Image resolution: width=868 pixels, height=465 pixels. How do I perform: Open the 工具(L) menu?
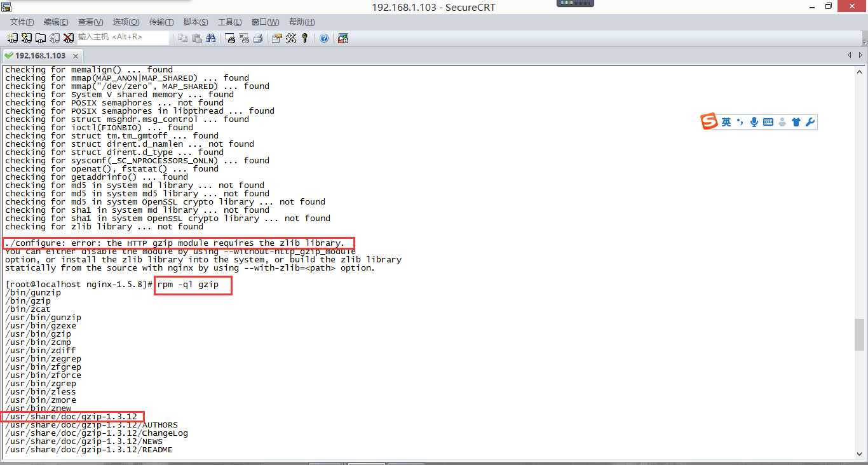(229, 22)
